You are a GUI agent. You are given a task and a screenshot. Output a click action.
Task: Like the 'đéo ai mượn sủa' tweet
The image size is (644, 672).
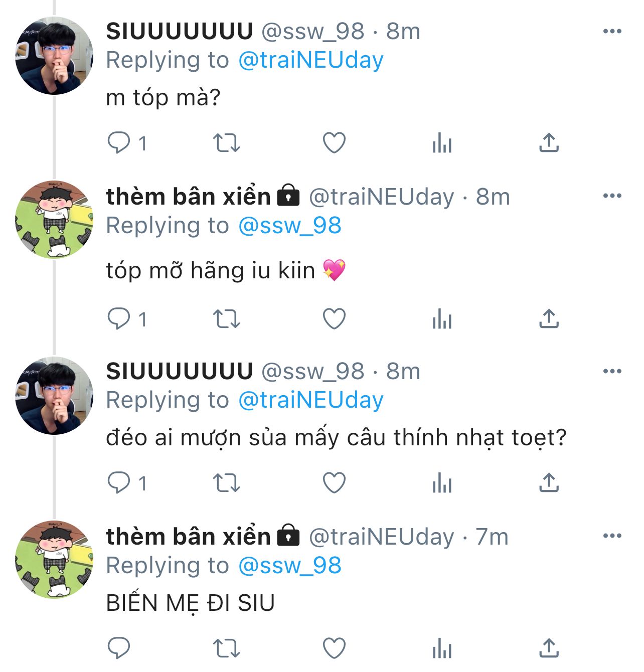click(x=334, y=483)
